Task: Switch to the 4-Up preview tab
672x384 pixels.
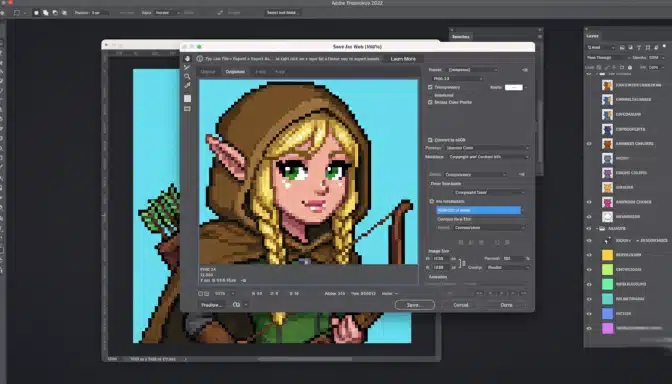Action: [x=280, y=72]
